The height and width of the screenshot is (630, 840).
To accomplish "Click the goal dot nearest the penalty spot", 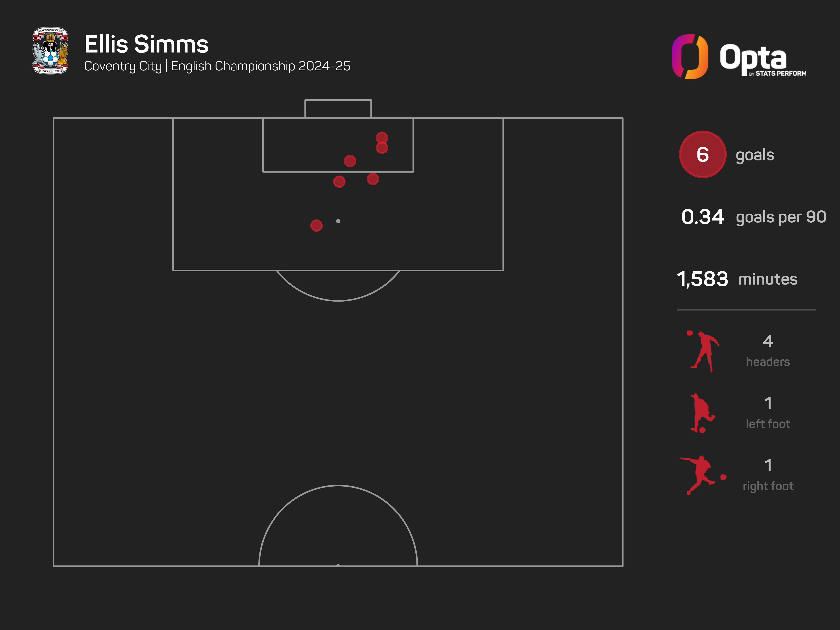I will [x=316, y=226].
